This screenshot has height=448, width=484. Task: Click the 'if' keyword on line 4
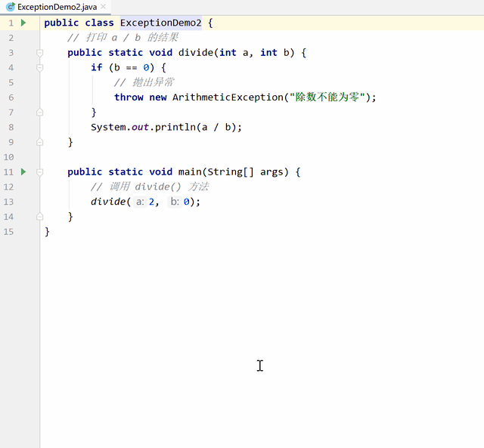[x=96, y=67]
